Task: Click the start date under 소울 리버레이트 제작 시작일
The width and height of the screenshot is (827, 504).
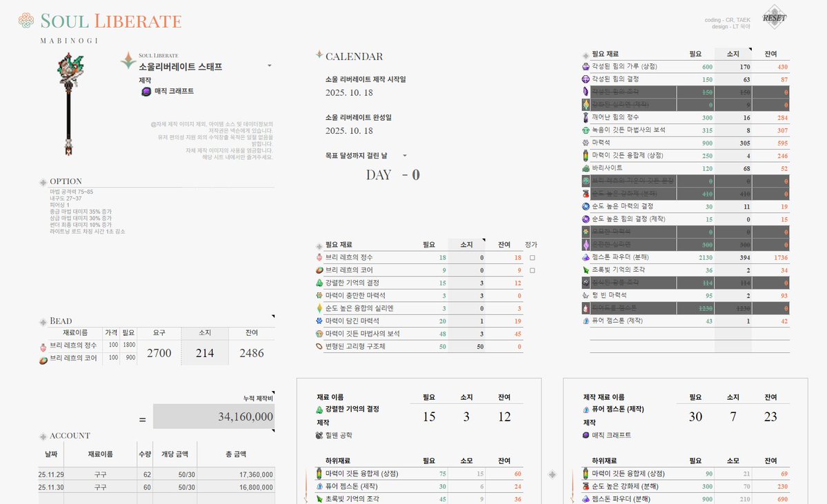Action: pos(349,93)
